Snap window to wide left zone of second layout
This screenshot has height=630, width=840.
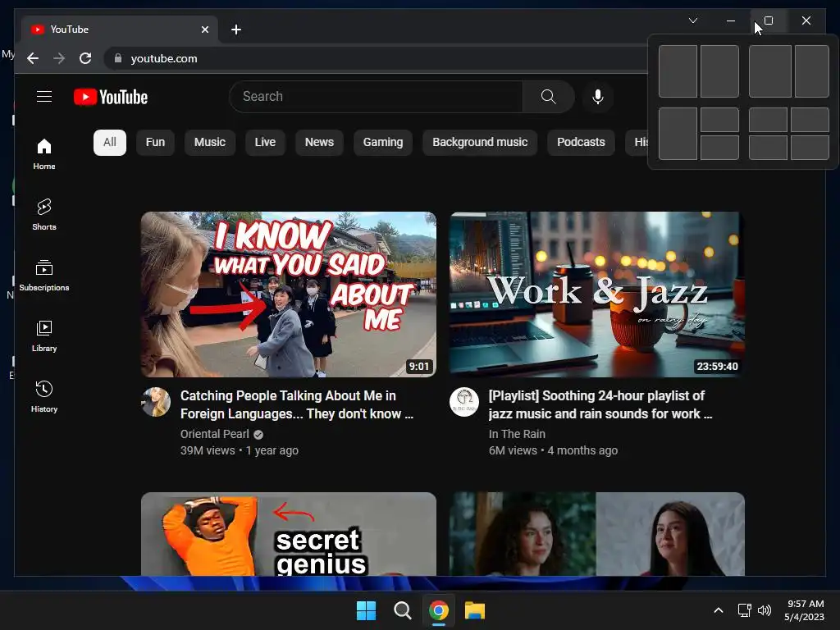coord(769,71)
